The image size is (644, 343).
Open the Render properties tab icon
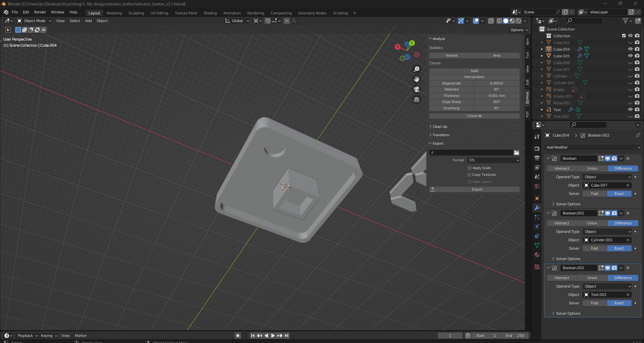[x=537, y=149]
